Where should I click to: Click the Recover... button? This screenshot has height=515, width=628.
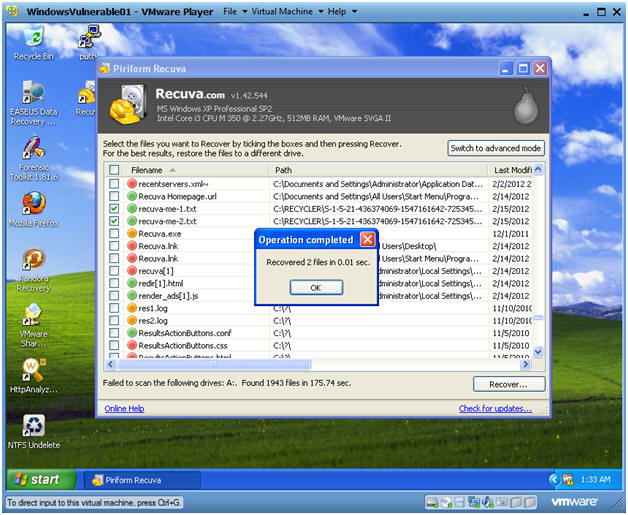pos(509,384)
